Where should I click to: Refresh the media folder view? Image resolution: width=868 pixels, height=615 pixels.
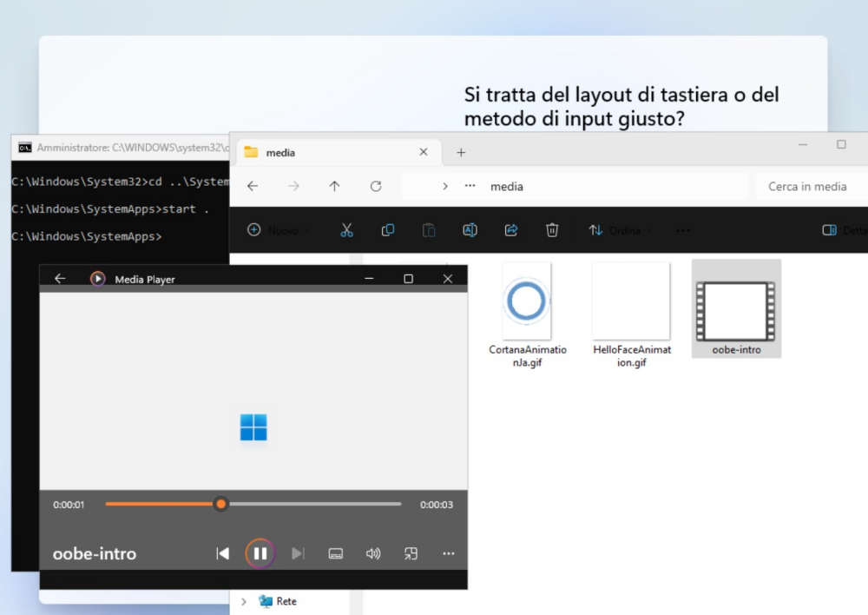click(376, 186)
